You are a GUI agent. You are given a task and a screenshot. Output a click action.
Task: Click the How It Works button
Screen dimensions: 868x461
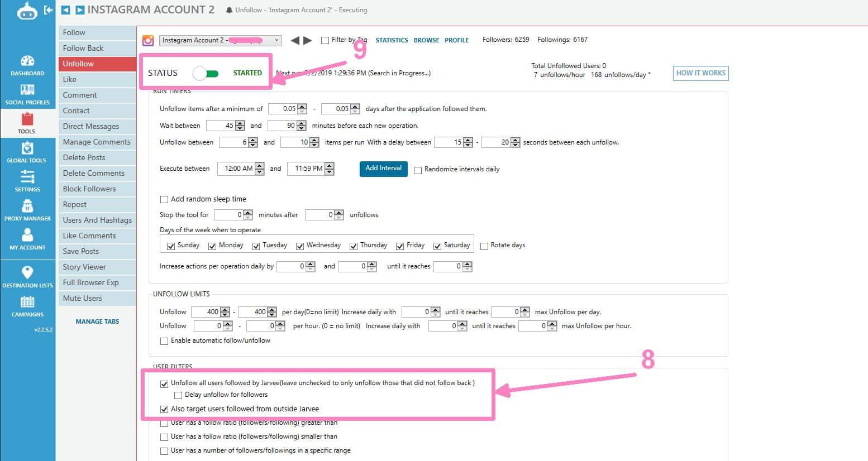(x=700, y=73)
